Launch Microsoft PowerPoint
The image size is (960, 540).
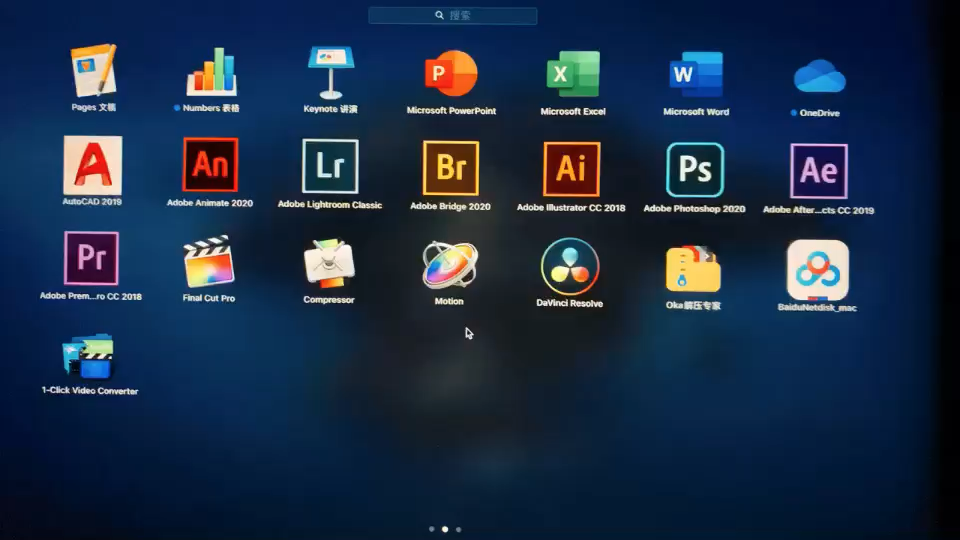tap(451, 73)
